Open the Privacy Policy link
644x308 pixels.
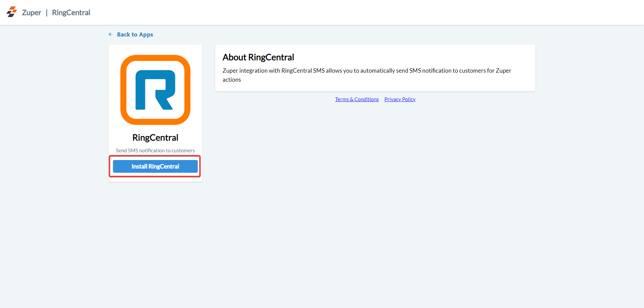coord(400,99)
